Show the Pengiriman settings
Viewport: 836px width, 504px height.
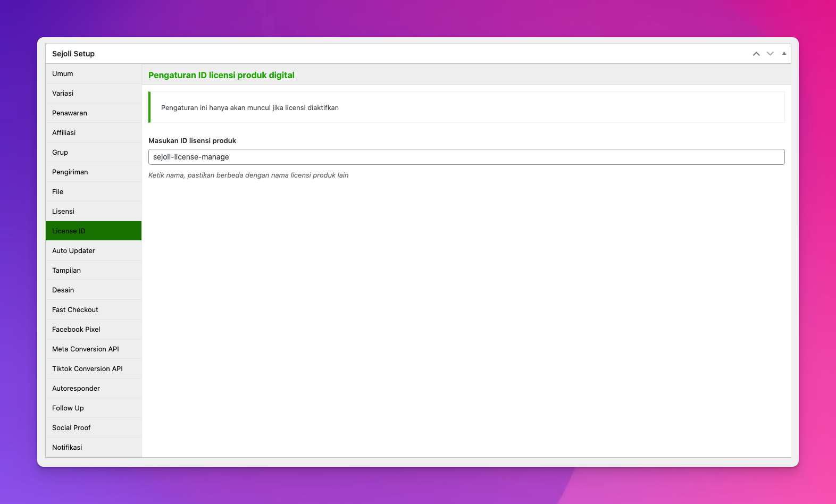(x=70, y=172)
